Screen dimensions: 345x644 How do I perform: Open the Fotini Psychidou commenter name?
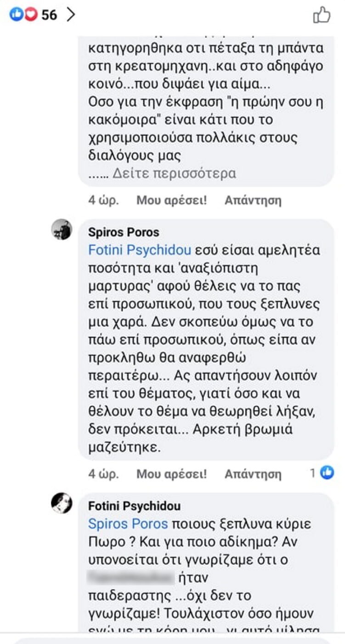pyautogui.click(x=135, y=506)
